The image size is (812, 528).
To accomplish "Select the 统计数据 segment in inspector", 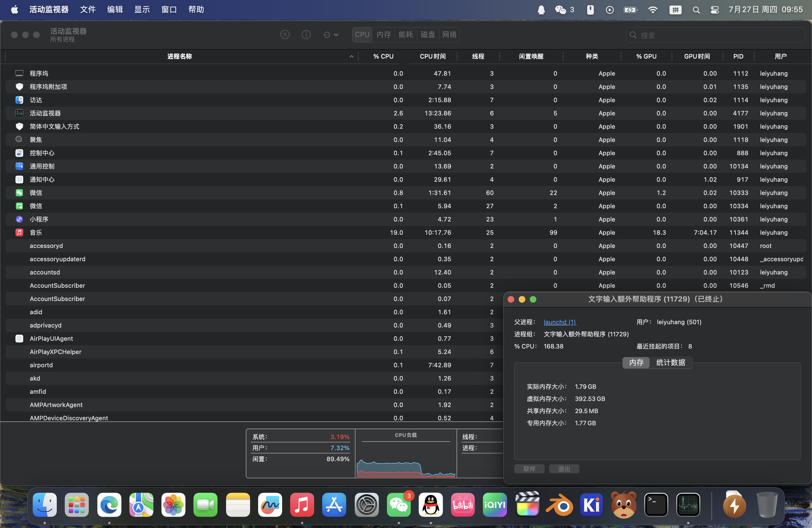I will point(670,363).
